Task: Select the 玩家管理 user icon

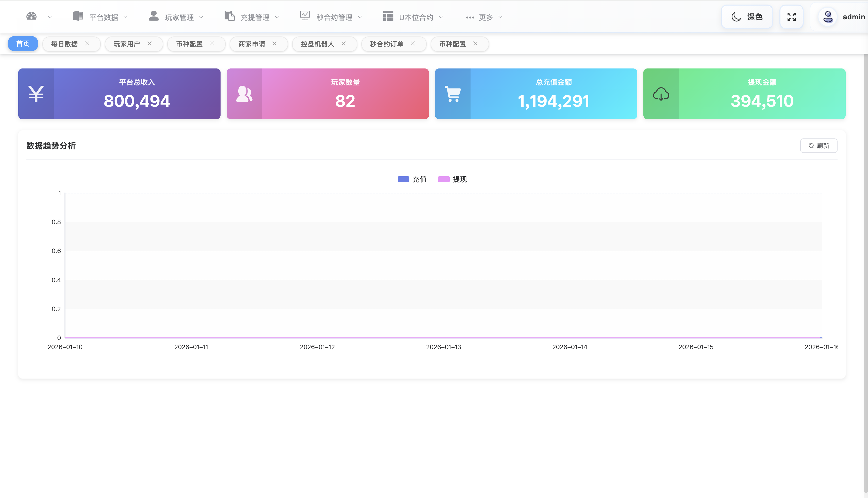Action: click(x=154, y=15)
